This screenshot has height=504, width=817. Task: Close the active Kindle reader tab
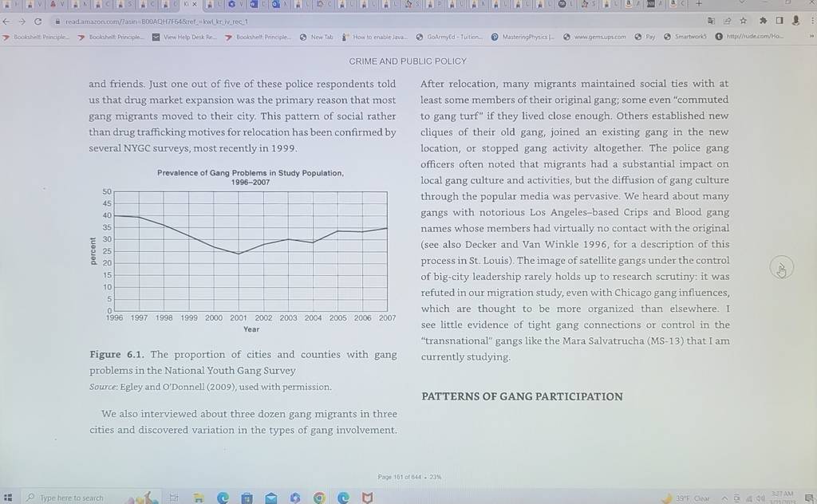pos(195,4)
